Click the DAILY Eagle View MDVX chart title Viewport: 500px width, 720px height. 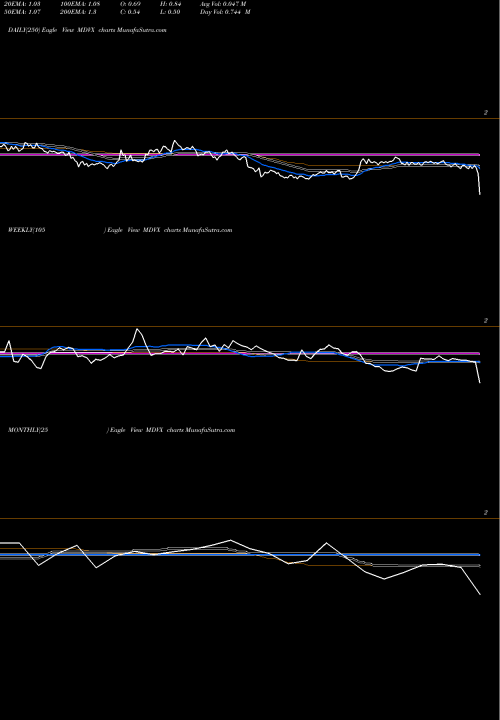tap(87, 30)
